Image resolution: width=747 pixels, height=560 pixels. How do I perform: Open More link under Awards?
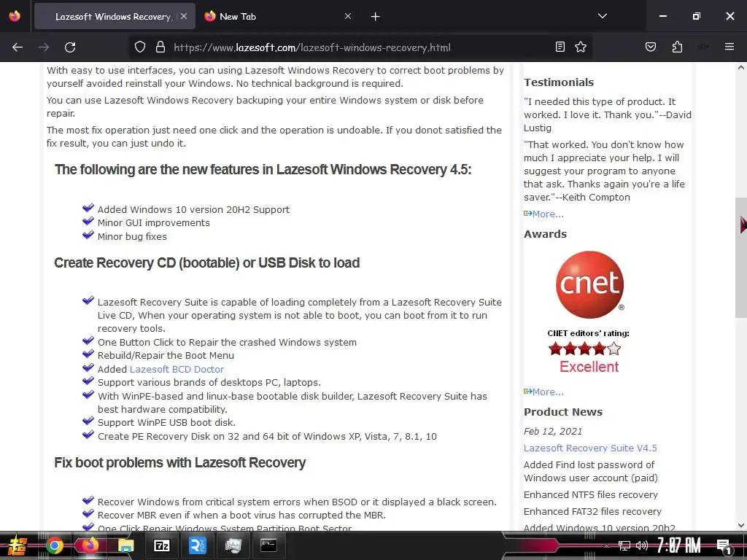(547, 392)
